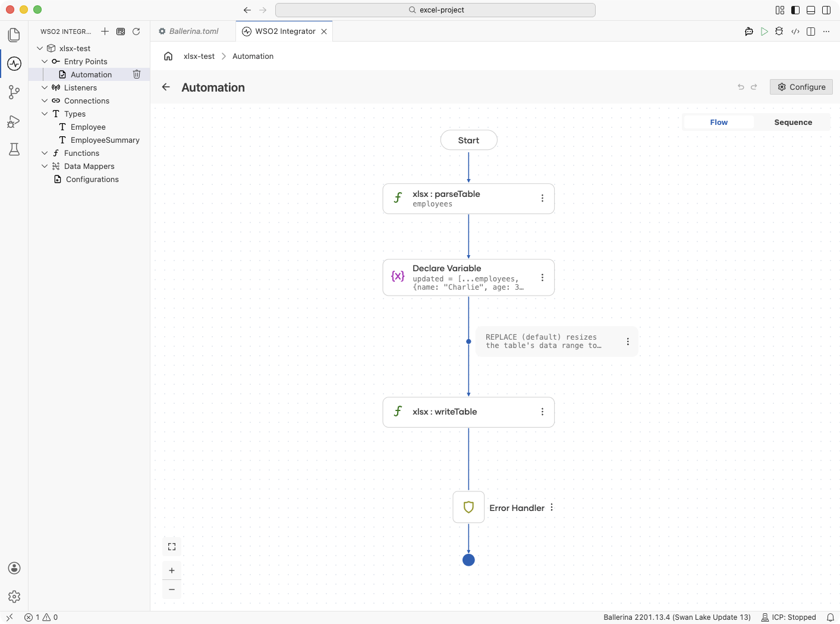Open Testing flask icon in activity bar
The height and width of the screenshot is (624, 840).
(14, 149)
